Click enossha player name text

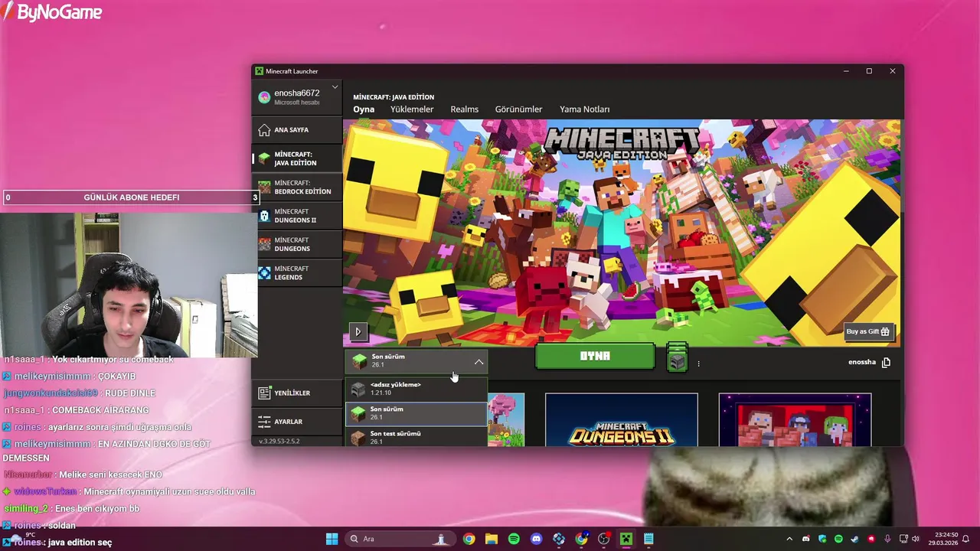[861, 362]
